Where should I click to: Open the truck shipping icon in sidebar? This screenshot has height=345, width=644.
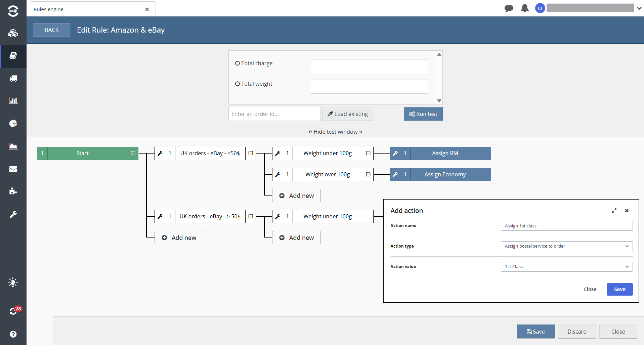[x=13, y=79]
